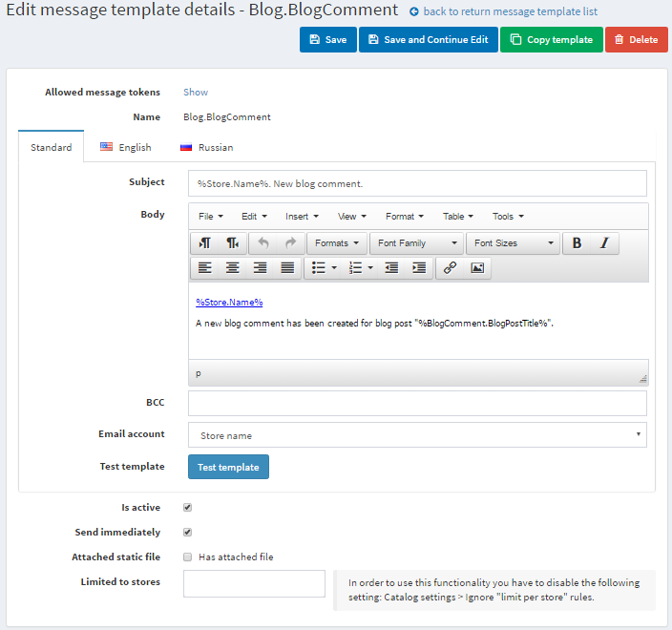Image resolution: width=672 pixels, height=630 pixels.
Task: Justify the body text
Action: tap(287, 268)
